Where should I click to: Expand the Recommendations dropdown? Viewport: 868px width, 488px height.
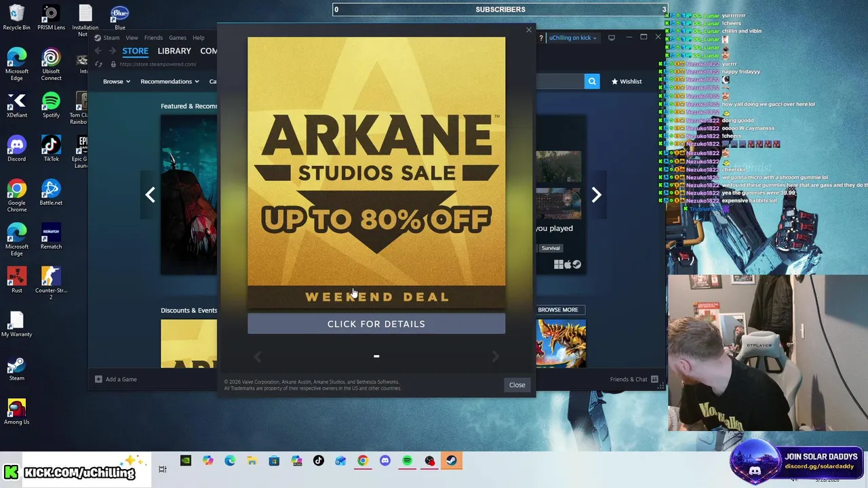170,81
